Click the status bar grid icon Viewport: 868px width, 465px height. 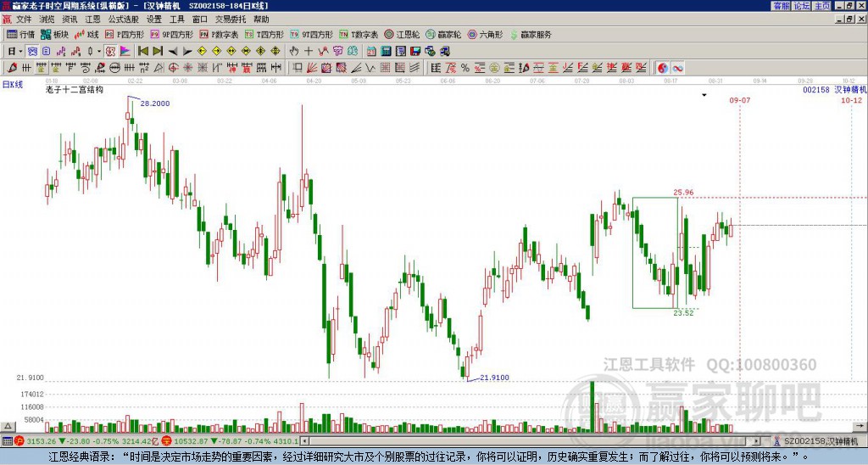click(7, 441)
